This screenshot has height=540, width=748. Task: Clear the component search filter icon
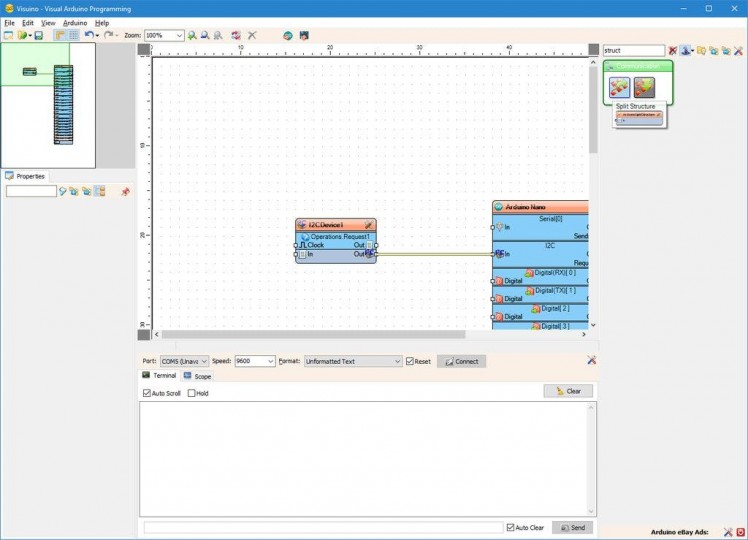[673, 50]
